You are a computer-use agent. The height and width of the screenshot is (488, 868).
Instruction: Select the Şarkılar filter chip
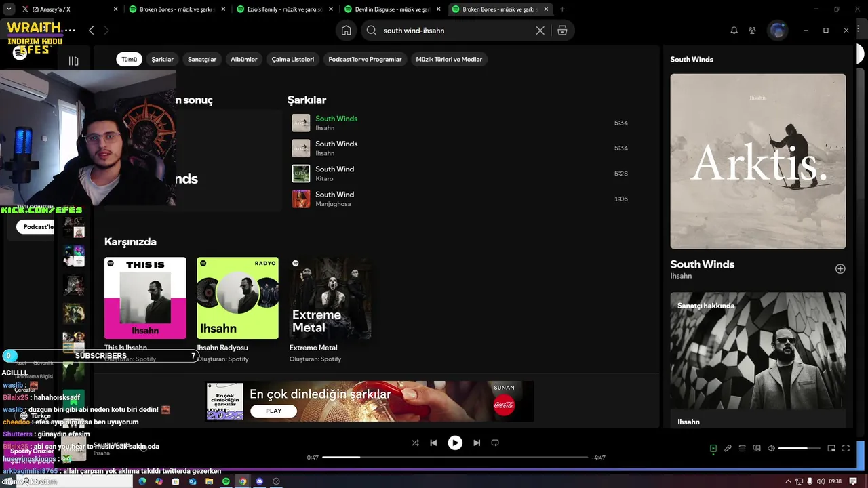click(x=162, y=59)
